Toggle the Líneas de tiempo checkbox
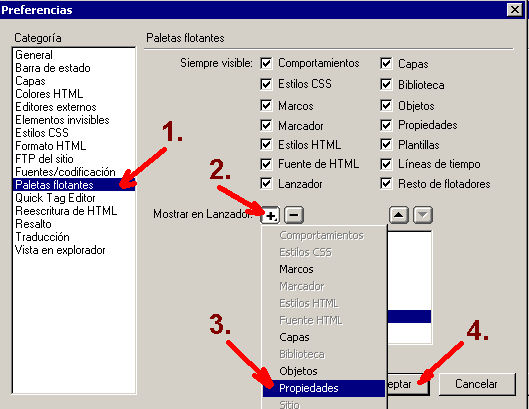529x409 pixels. 386,164
